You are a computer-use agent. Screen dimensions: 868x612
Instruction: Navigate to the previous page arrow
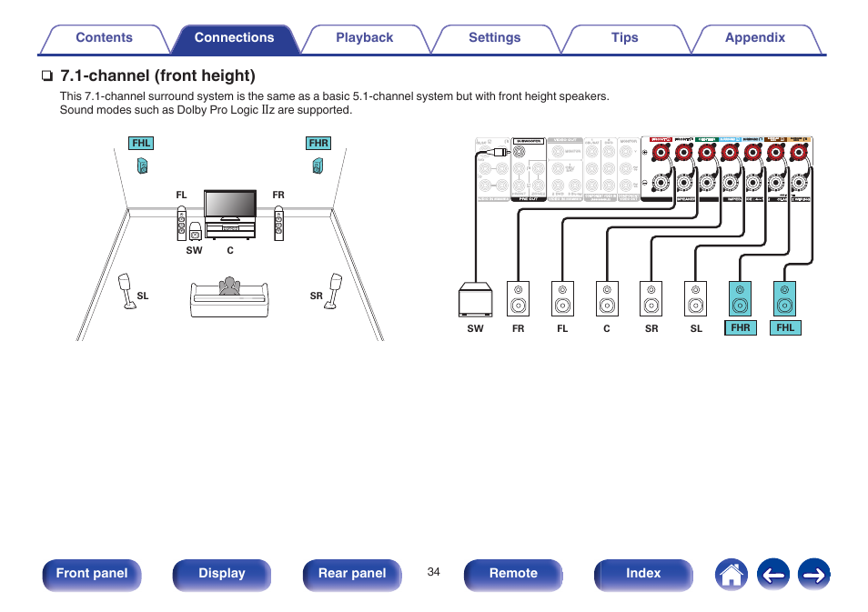tap(772, 575)
